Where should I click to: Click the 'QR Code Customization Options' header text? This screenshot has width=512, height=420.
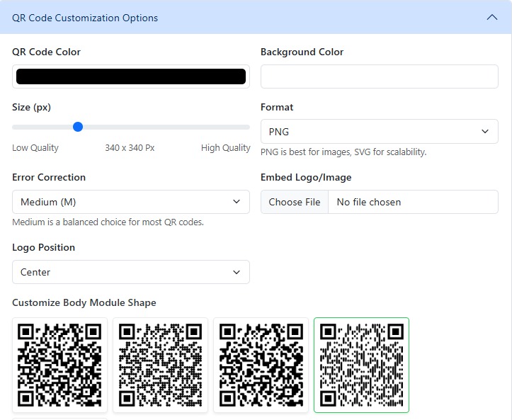pyautogui.click(x=85, y=18)
